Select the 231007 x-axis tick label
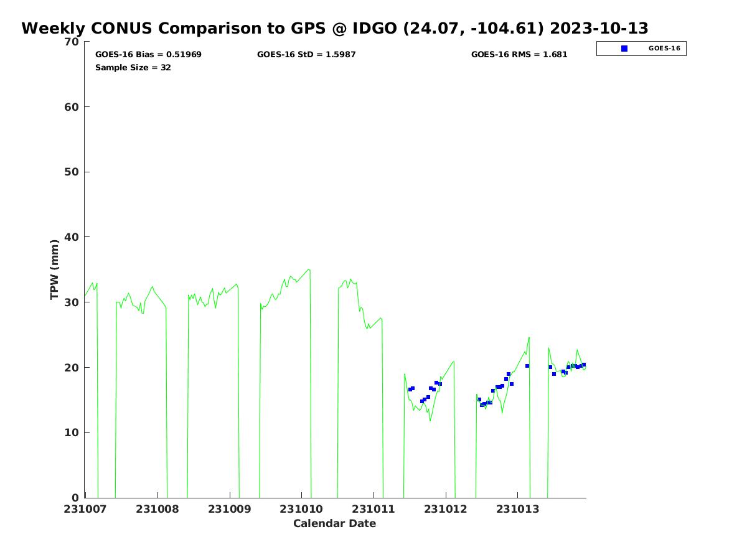This screenshot has height=560, width=747. point(85,509)
